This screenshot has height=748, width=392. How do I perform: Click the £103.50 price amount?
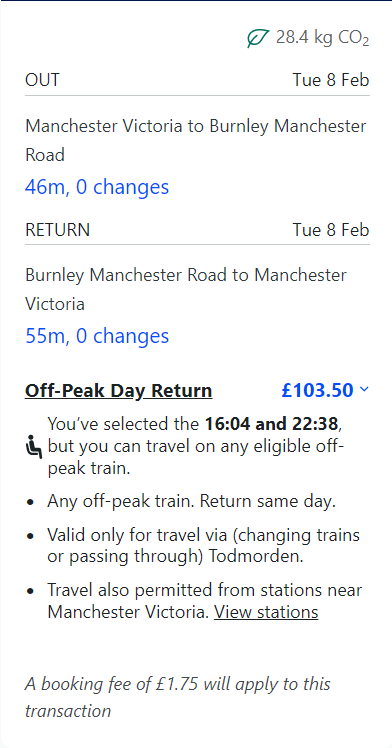pos(318,390)
